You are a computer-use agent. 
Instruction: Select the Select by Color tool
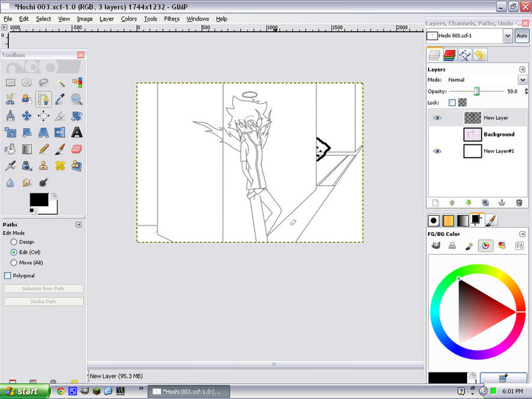pyautogui.click(x=77, y=82)
